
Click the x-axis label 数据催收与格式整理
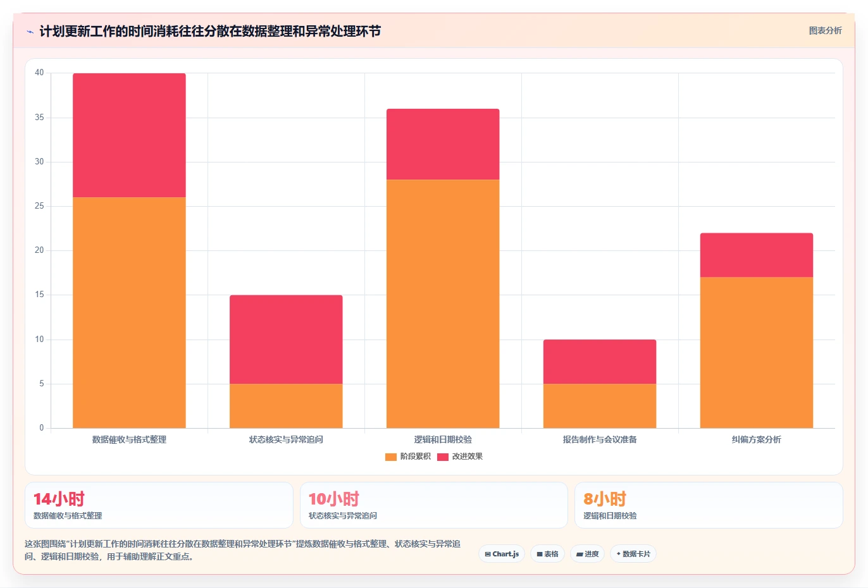[129, 439]
